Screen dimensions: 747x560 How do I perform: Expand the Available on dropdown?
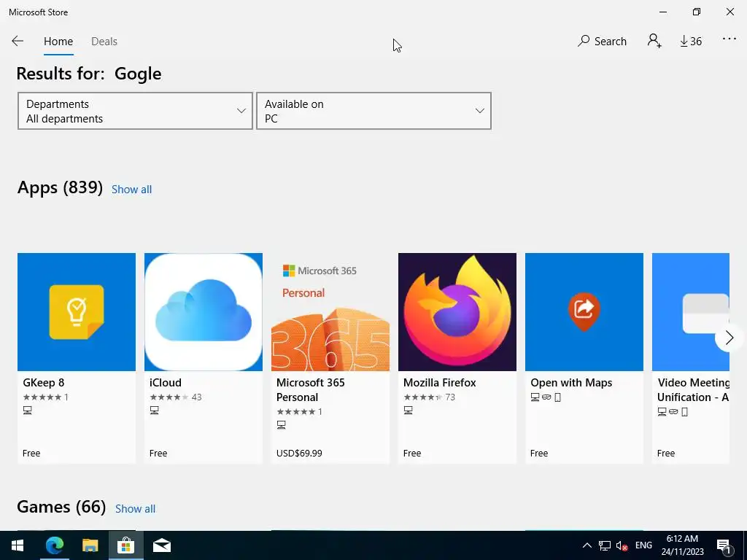click(x=374, y=111)
